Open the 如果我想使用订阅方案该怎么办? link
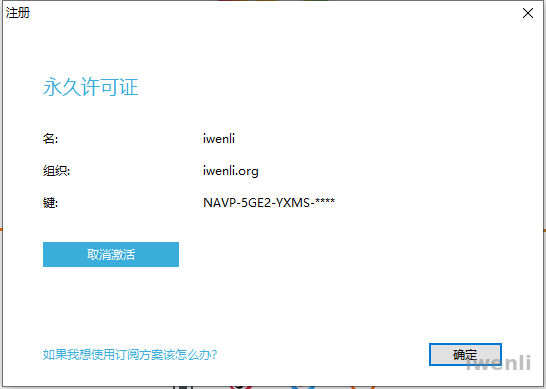Viewport: 546px width, 389px height. (x=130, y=355)
